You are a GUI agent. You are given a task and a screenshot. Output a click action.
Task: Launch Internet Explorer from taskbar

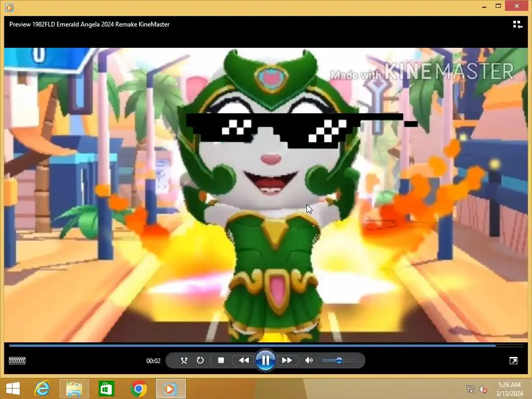click(42, 389)
